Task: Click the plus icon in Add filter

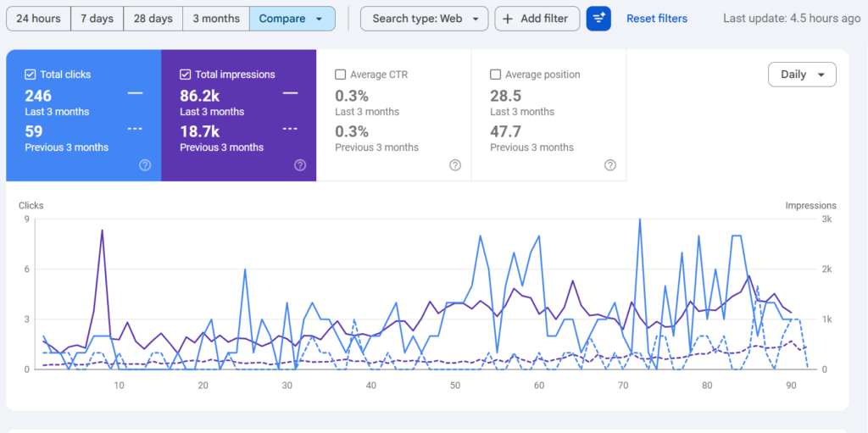Action: 508,19
